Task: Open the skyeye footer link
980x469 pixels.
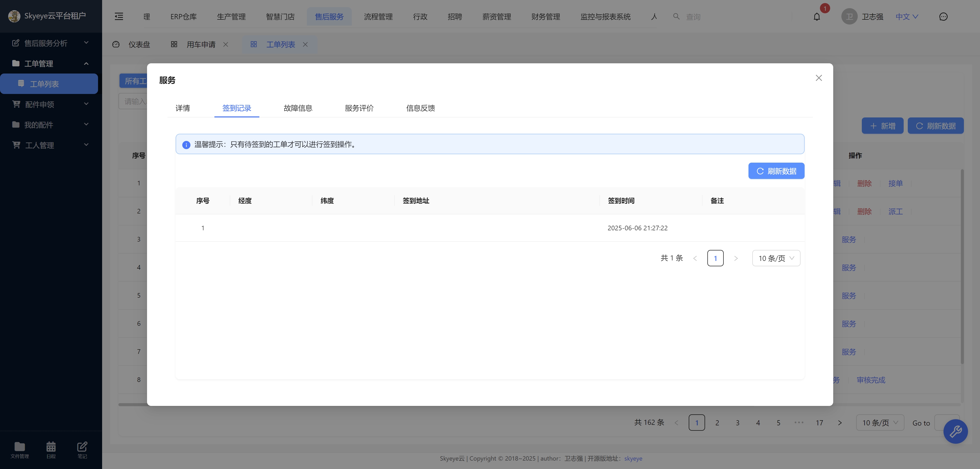Action: click(633, 458)
